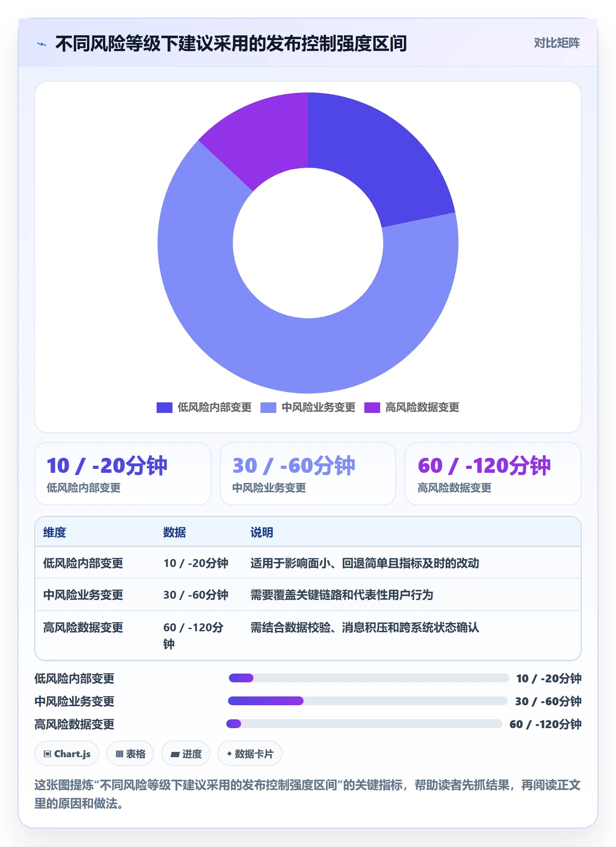Click the large 10 / -20分钟 stat card value
The height and width of the screenshot is (847, 616).
pyautogui.click(x=107, y=466)
